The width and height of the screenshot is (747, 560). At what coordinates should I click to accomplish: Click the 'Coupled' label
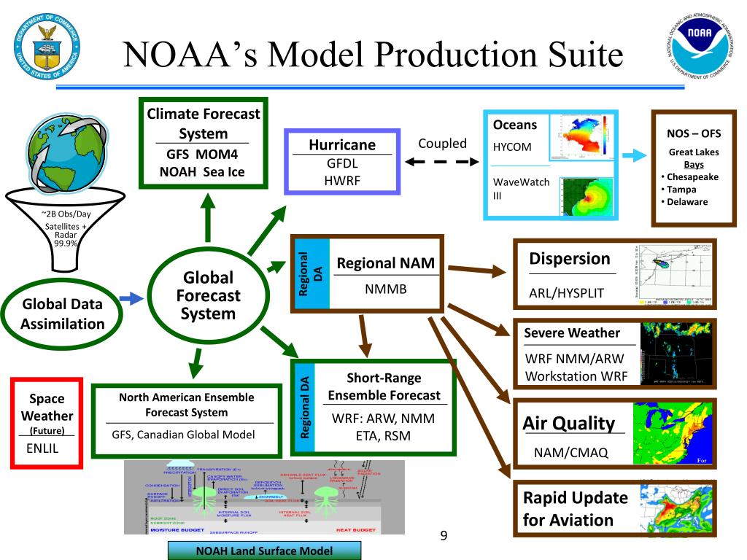point(442,144)
